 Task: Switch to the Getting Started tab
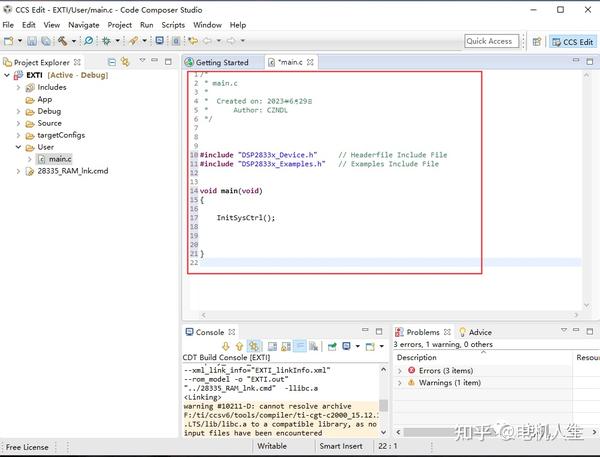click(222, 62)
